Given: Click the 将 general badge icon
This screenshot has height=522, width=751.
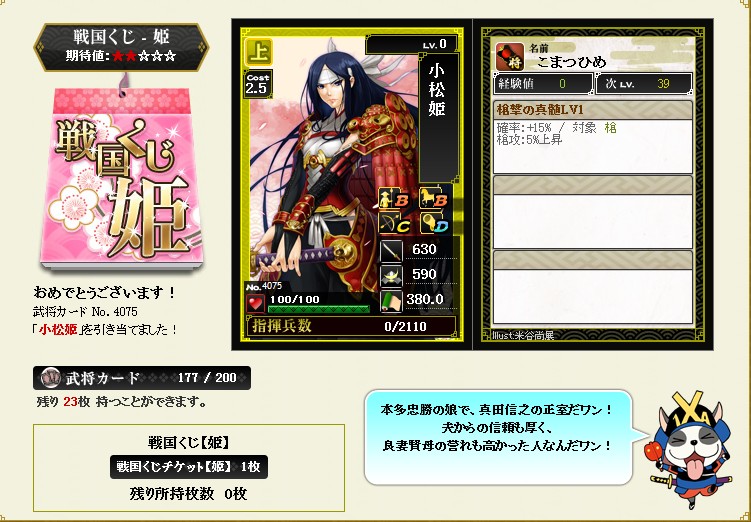Looking at the screenshot, I should click(510, 57).
